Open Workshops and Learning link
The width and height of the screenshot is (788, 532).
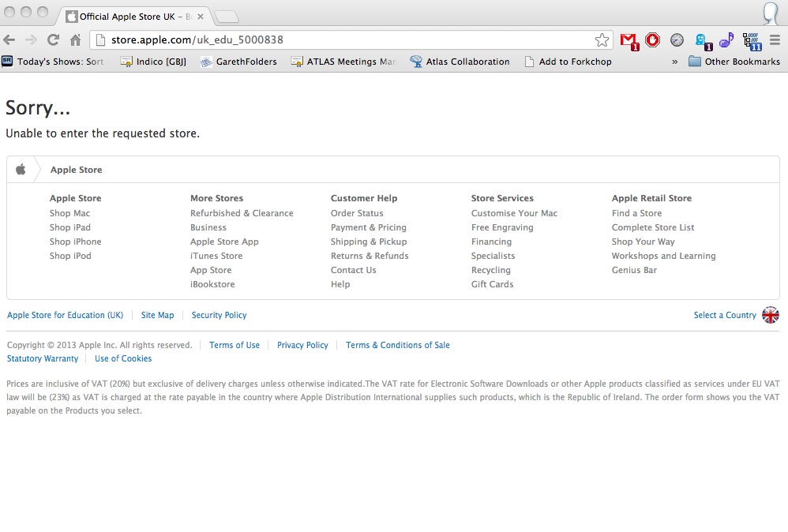(x=663, y=256)
